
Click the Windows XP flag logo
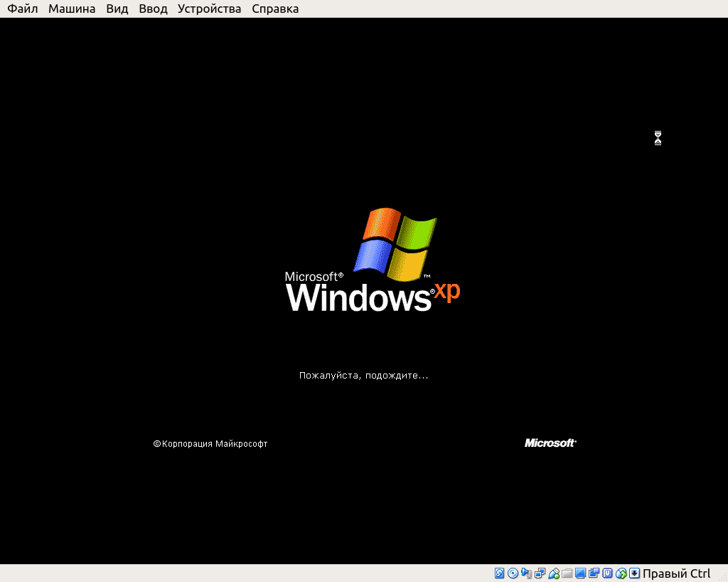[x=395, y=245]
